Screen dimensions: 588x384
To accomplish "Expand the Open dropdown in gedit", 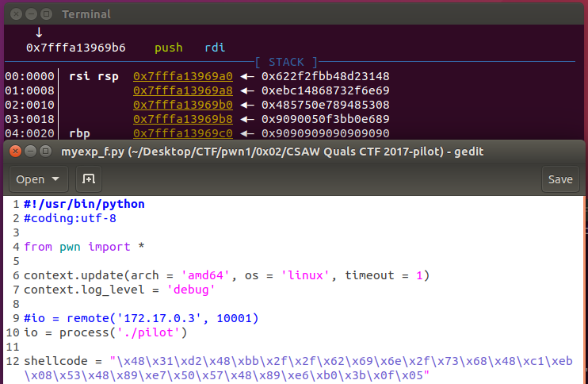I will (x=38, y=179).
